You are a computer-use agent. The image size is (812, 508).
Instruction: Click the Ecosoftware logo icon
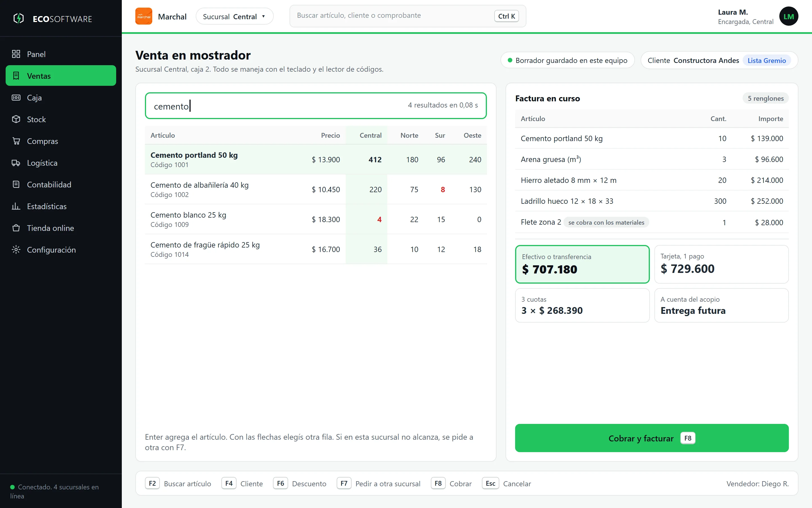pyautogui.click(x=19, y=18)
